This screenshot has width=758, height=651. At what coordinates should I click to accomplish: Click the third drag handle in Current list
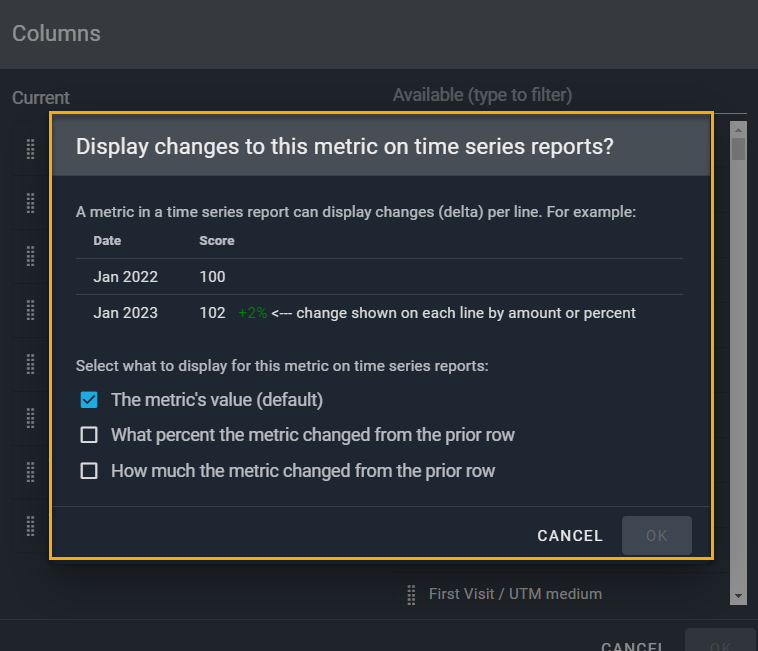[x=30, y=256]
